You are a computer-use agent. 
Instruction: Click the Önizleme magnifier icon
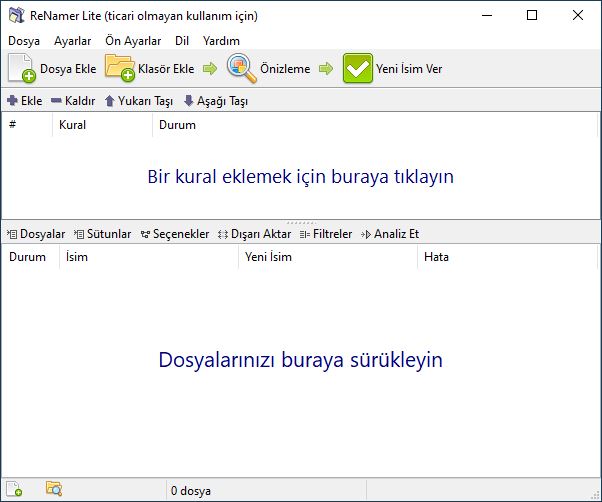click(241, 68)
